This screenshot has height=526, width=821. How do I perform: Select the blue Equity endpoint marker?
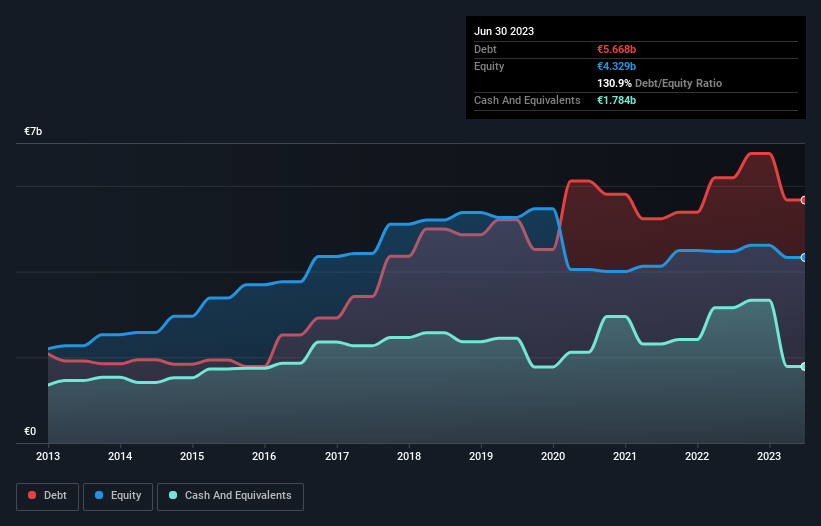pyautogui.click(x=803, y=257)
